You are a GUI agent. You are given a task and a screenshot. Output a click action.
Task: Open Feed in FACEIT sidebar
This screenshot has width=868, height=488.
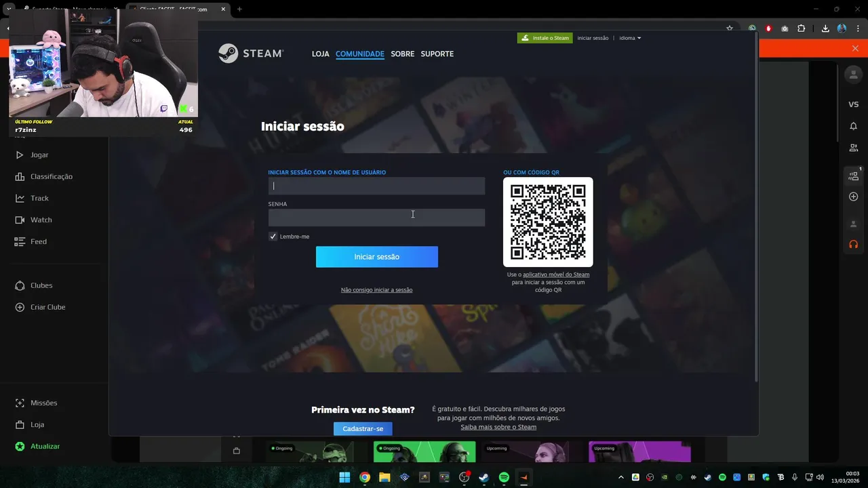click(32, 242)
